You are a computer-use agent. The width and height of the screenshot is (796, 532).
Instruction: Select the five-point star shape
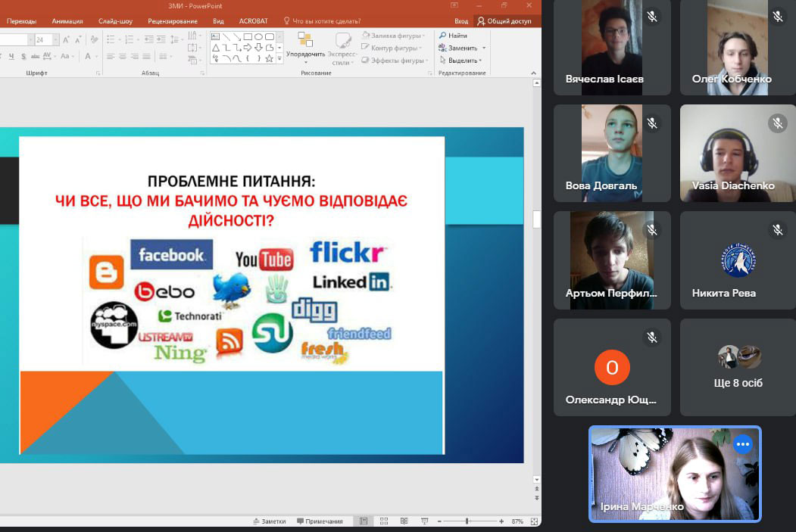tap(269, 58)
